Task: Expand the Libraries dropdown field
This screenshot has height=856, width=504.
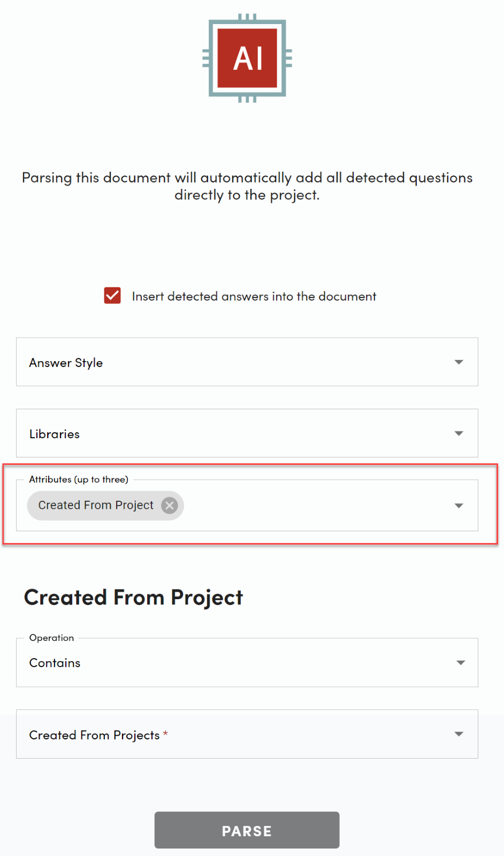Action: pyautogui.click(x=235, y=433)
